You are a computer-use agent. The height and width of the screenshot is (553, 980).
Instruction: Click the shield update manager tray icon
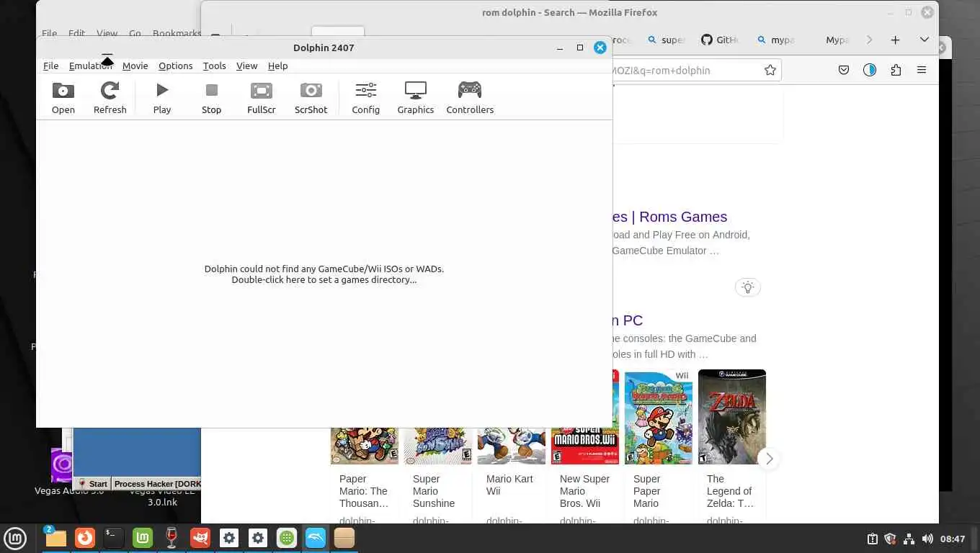tap(890, 539)
